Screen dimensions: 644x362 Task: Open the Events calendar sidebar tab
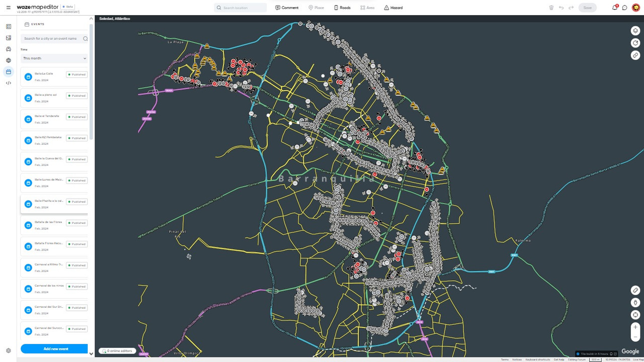9,71
